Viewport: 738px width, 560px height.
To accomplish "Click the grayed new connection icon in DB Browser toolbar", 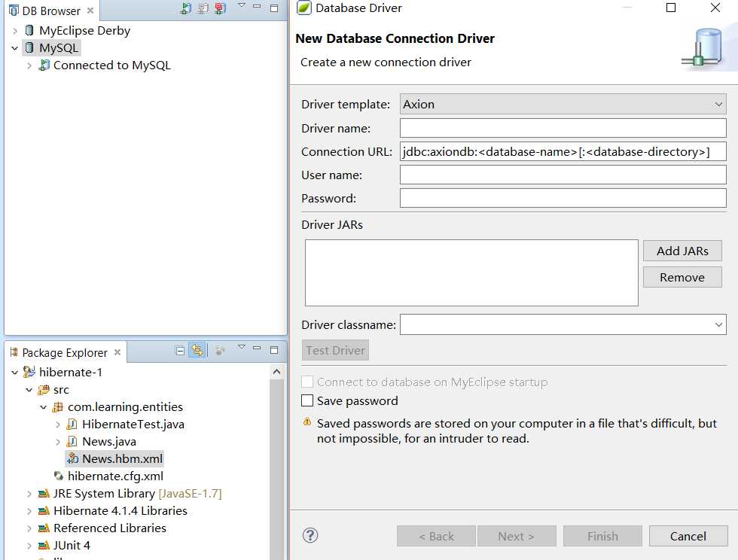I will (203, 8).
